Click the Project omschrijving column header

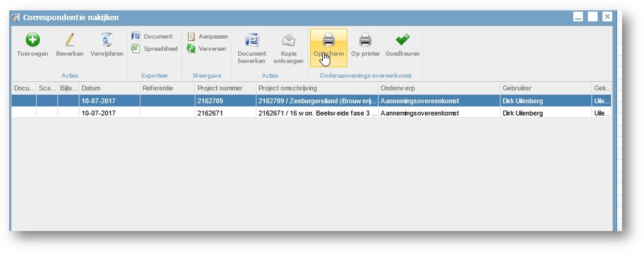pyautogui.click(x=316, y=89)
